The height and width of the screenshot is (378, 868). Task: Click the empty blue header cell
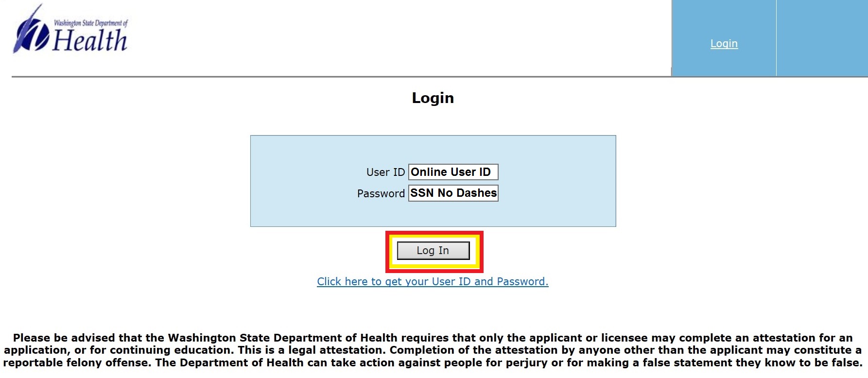click(821, 38)
